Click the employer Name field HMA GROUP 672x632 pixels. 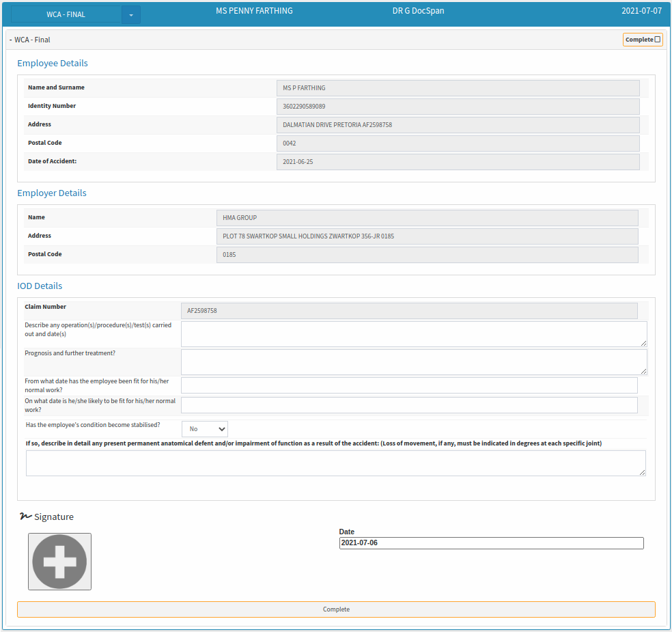[x=427, y=218]
